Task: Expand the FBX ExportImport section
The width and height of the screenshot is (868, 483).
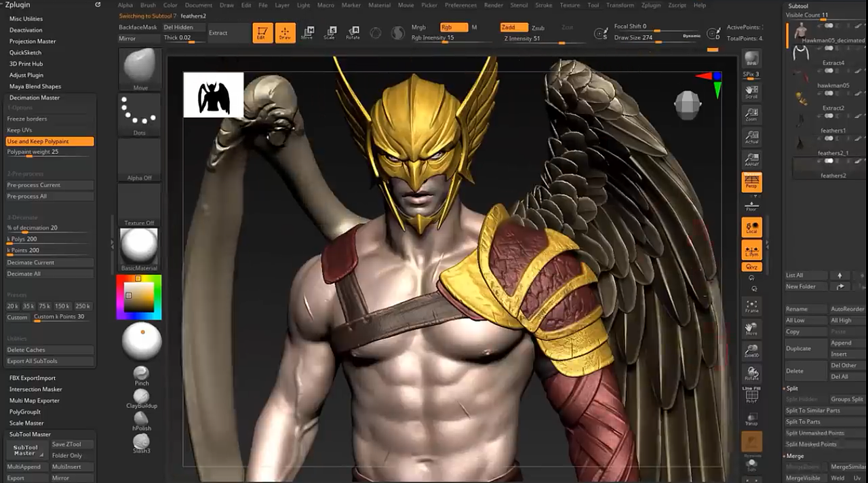Action: [33, 378]
